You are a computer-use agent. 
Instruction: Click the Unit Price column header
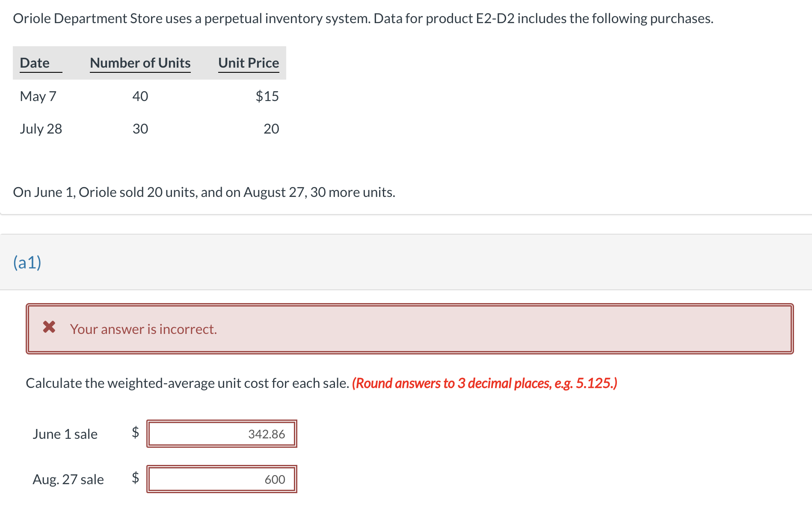(249, 63)
